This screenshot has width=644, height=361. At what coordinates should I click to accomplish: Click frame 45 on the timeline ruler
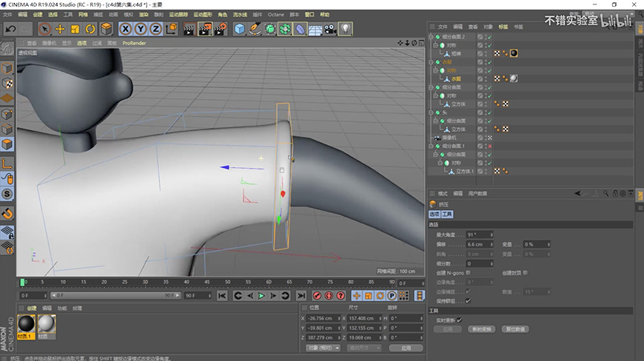pos(207,283)
